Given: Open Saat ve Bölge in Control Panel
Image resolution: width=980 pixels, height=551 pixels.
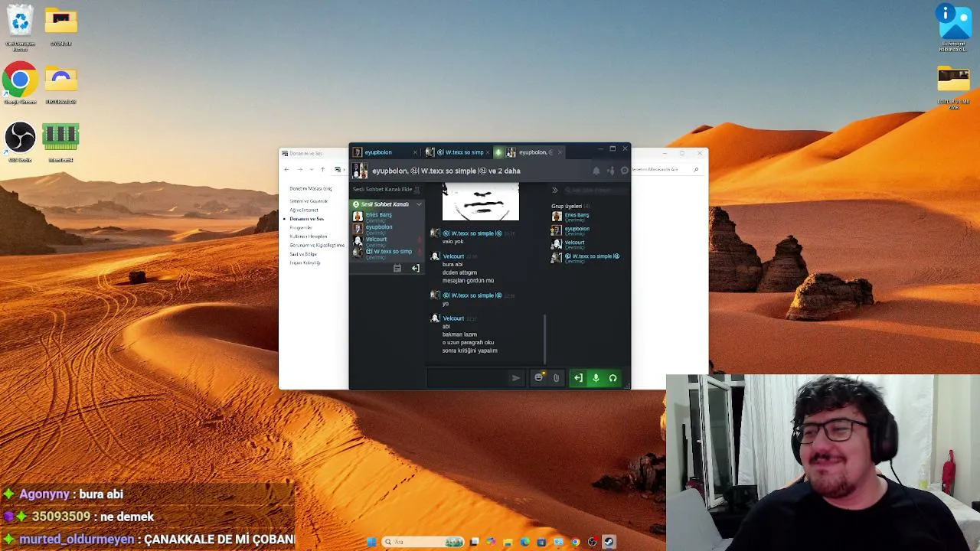Looking at the screenshot, I should pos(303,254).
